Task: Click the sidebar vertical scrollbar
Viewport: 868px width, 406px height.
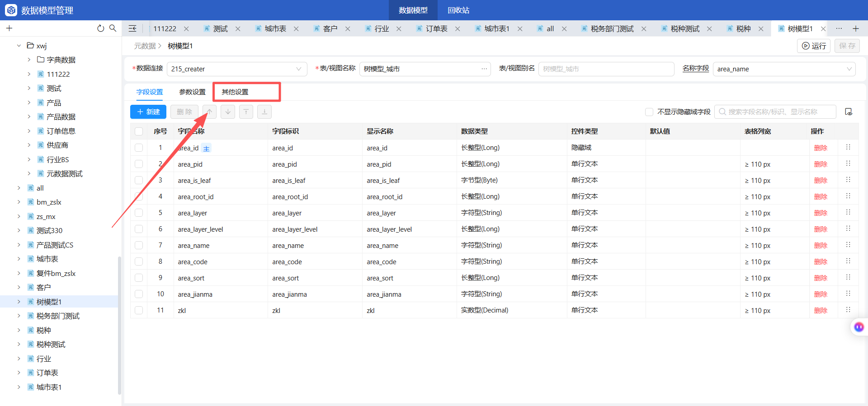Action: [119, 325]
